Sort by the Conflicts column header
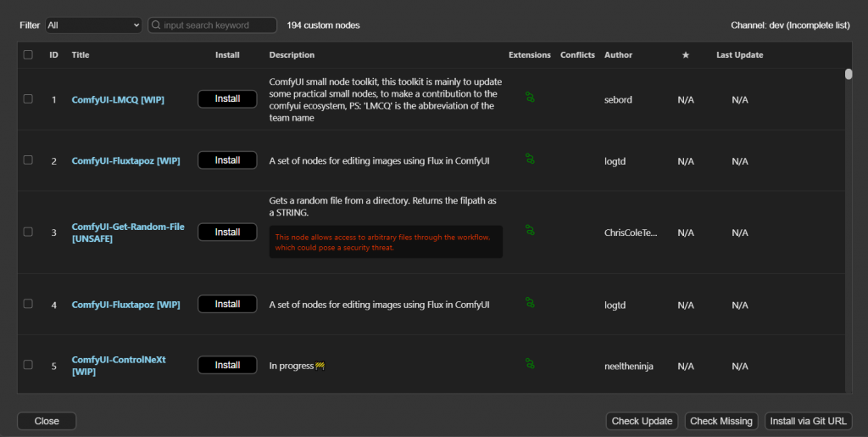 pos(577,55)
